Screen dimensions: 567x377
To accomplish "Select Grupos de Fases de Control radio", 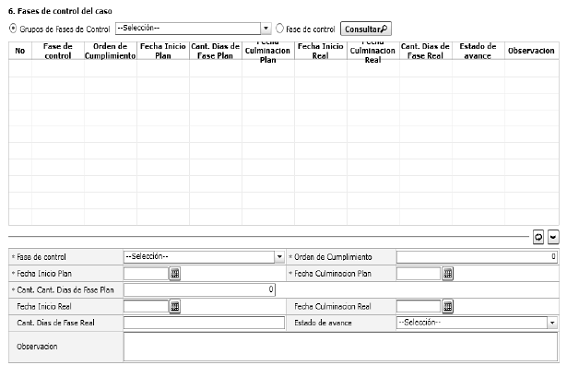I will 13,28.
